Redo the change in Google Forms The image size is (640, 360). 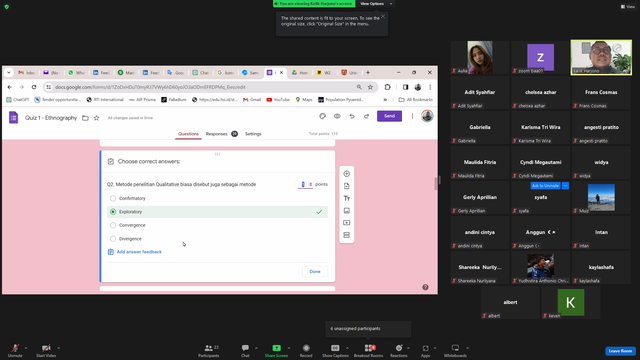(x=367, y=116)
